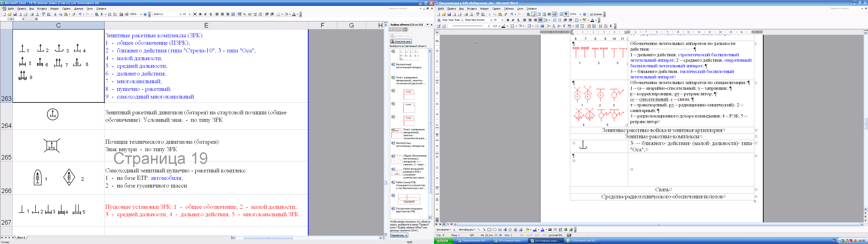The image size is (868, 244).
Task: Click Word's Styles and Formatting icon
Action: (439, 20)
